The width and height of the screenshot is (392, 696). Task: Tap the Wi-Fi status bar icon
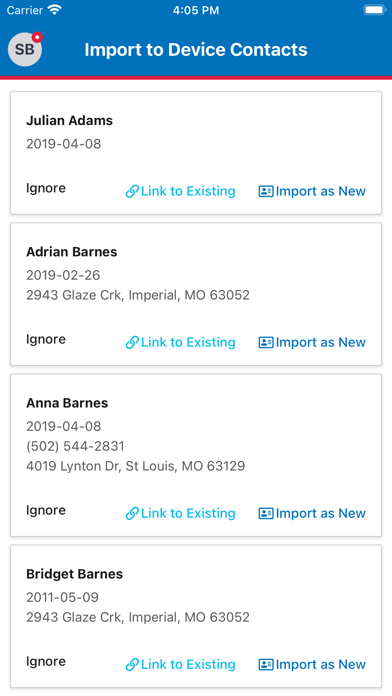[55, 10]
